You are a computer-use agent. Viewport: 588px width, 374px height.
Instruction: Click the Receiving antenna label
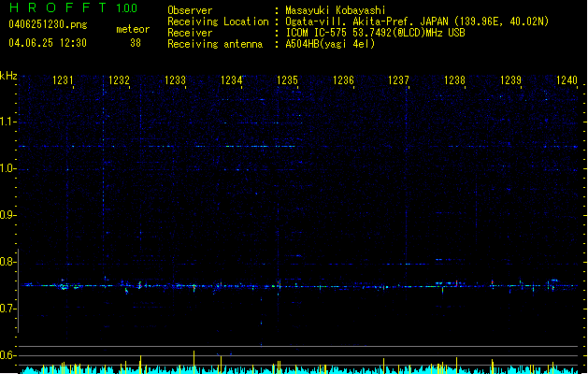coord(215,44)
